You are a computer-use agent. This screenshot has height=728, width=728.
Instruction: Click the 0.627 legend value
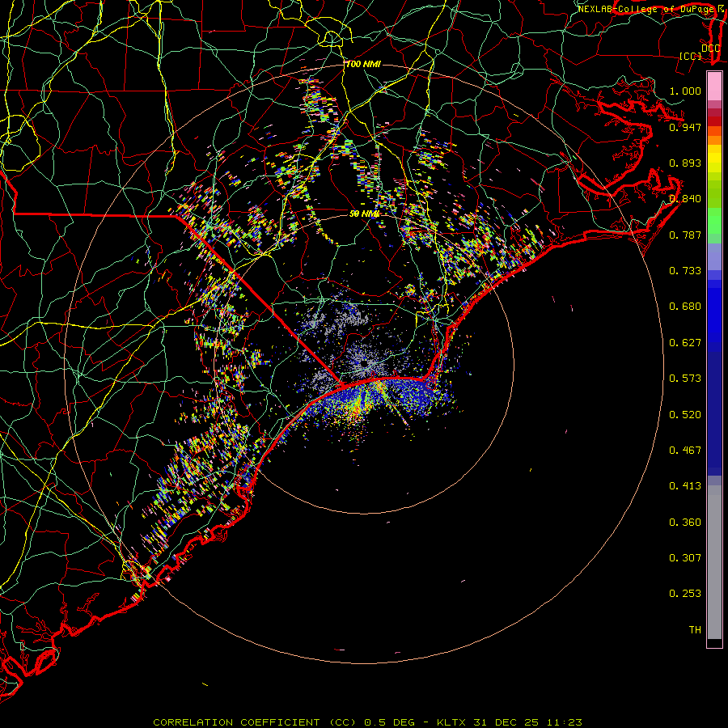pyautogui.click(x=685, y=343)
